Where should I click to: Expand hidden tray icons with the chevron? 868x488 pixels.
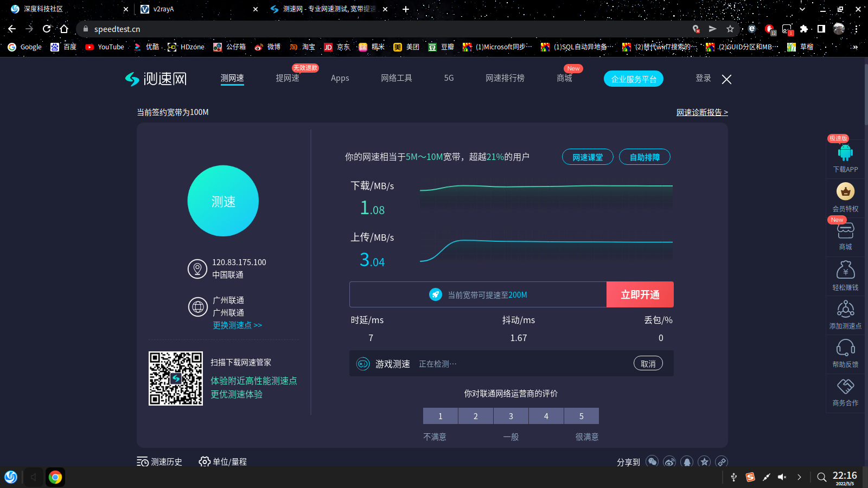[799, 477]
